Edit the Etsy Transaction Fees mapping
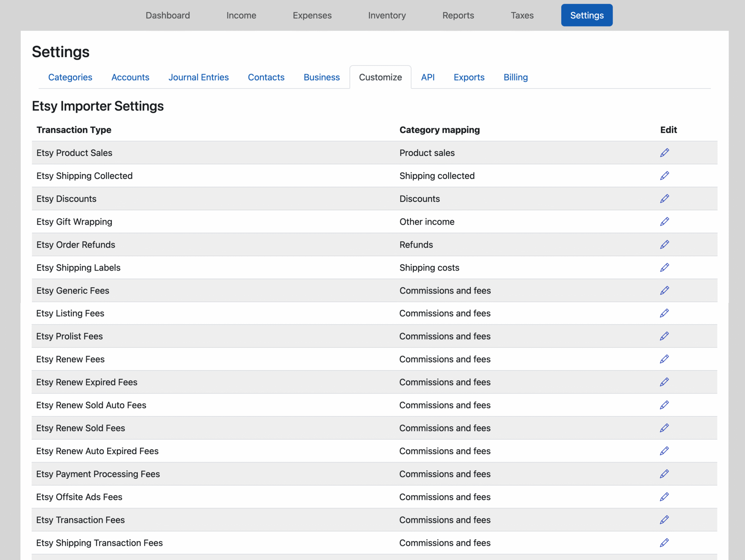 [x=664, y=520]
